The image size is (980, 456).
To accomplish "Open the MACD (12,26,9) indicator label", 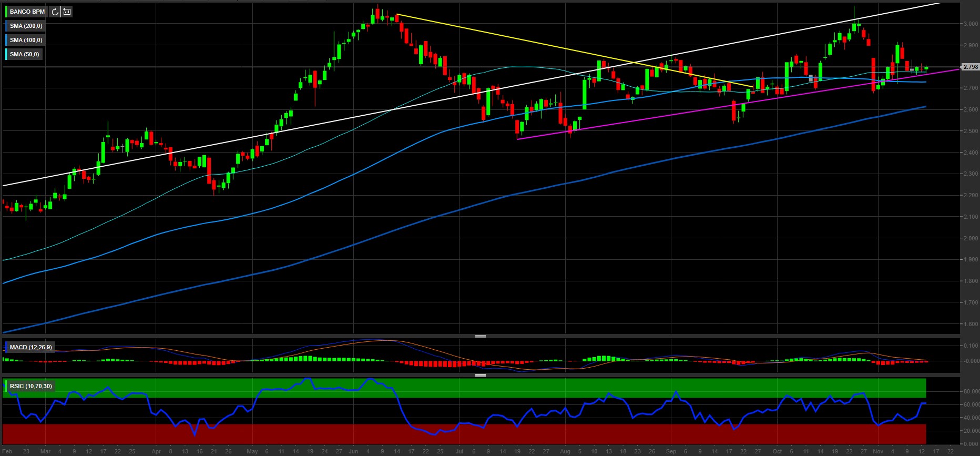I will pyautogui.click(x=30, y=347).
